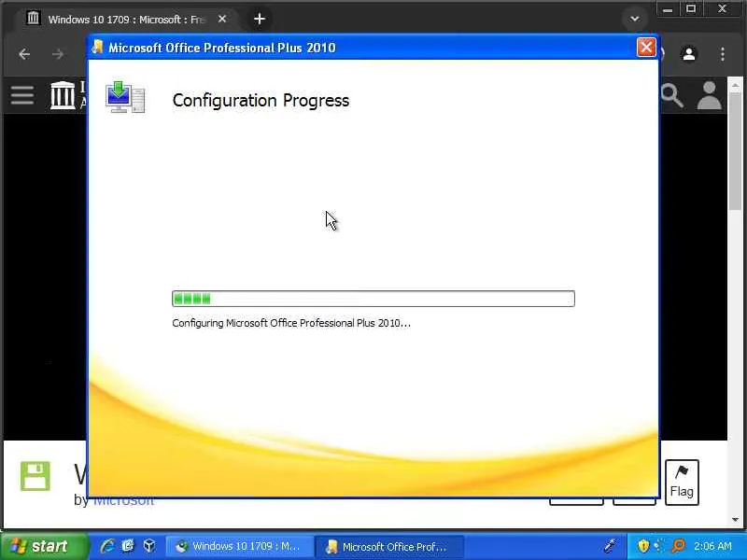Switch to Microsoft Office Prof taskbar button
The width and height of the screenshot is (747, 560).
(388, 547)
